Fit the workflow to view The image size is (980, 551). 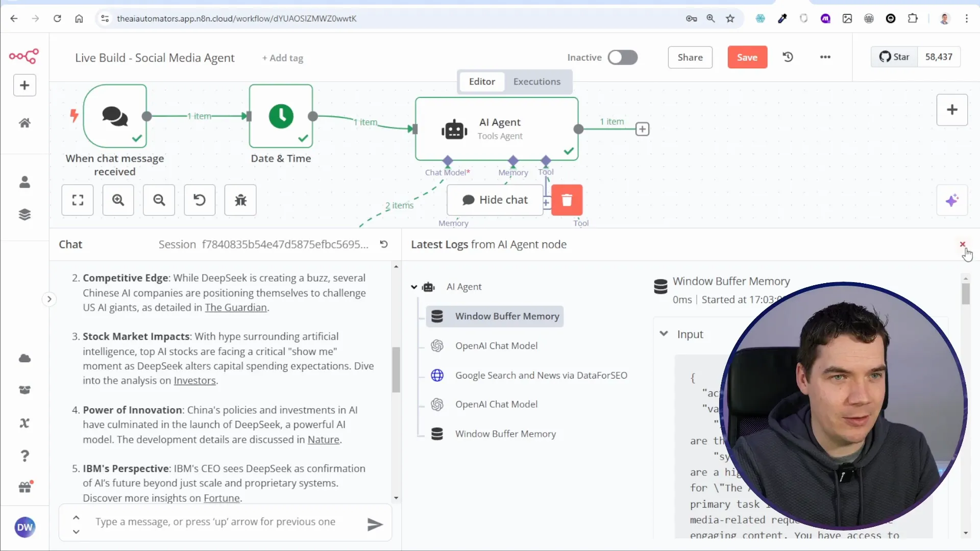click(78, 200)
